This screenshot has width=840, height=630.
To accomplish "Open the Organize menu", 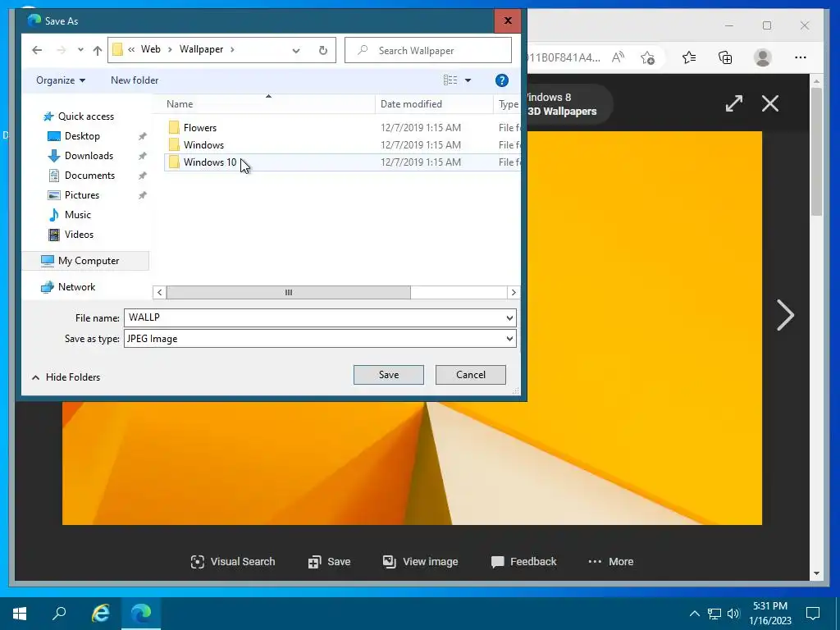I will tap(61, 80).
